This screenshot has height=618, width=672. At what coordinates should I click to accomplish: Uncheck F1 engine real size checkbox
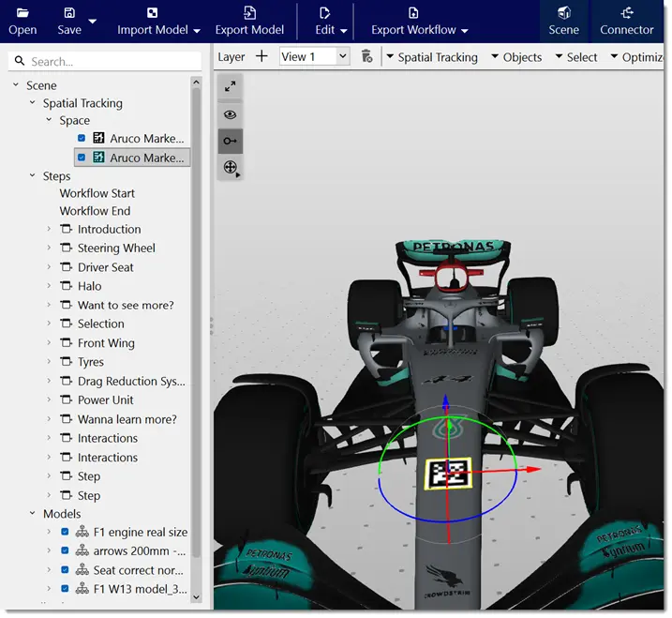(x=65, y=532)
